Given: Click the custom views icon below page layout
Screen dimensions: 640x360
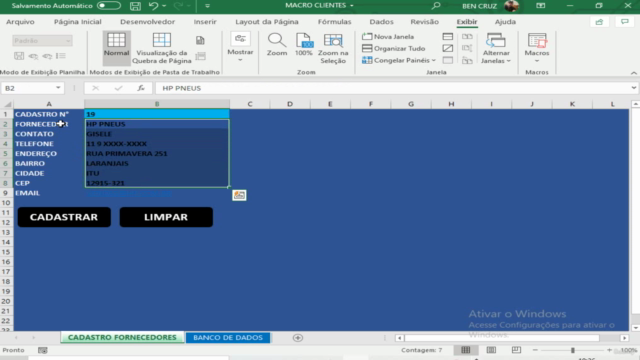Looking at the screenshot, I should [x=200, y=56].
